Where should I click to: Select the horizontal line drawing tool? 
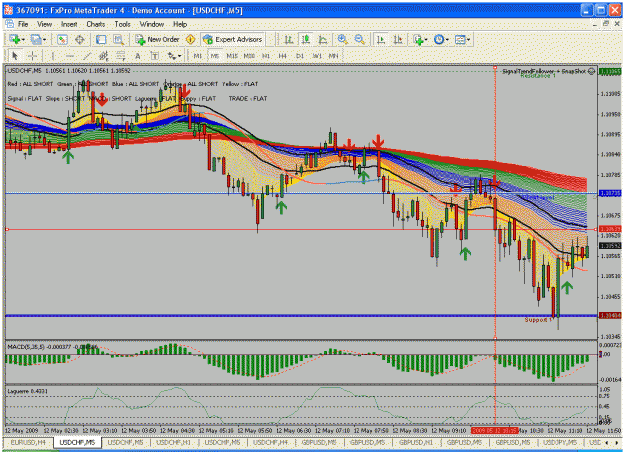tap(70, 56)
